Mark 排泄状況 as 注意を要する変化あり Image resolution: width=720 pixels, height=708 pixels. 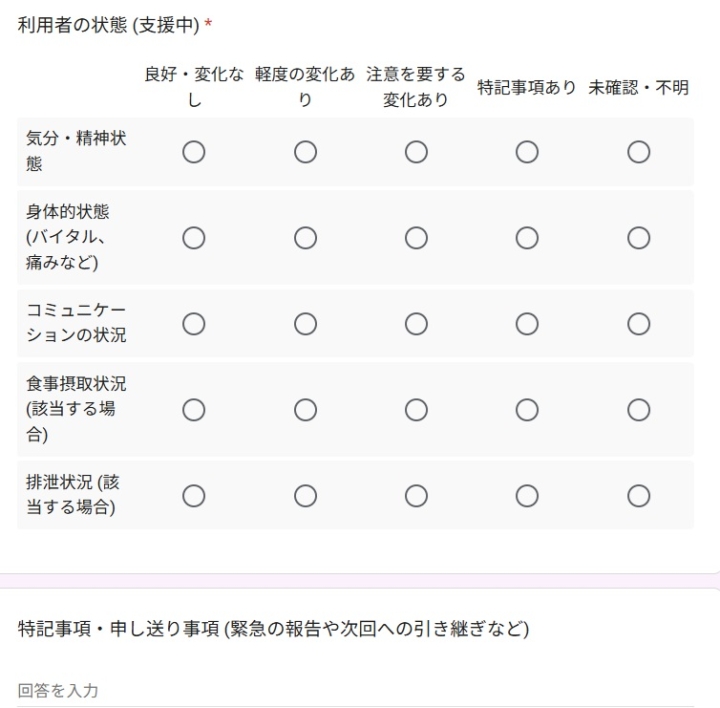[416, 496]
